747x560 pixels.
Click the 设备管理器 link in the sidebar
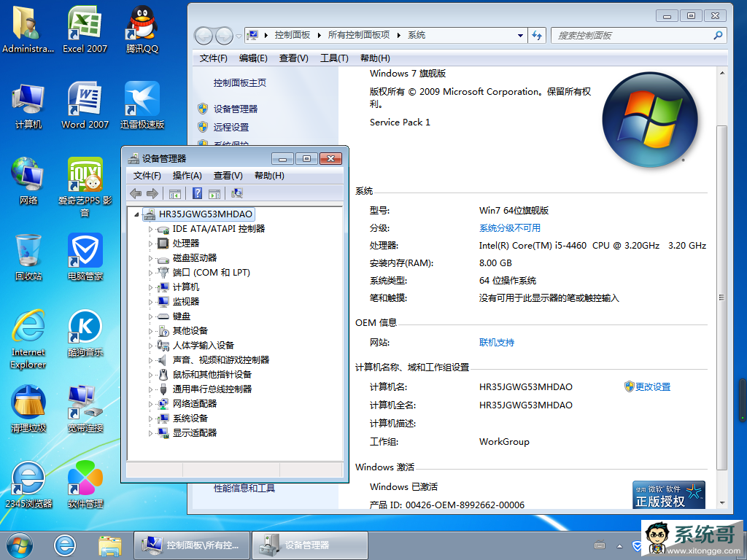pos(236,109)
